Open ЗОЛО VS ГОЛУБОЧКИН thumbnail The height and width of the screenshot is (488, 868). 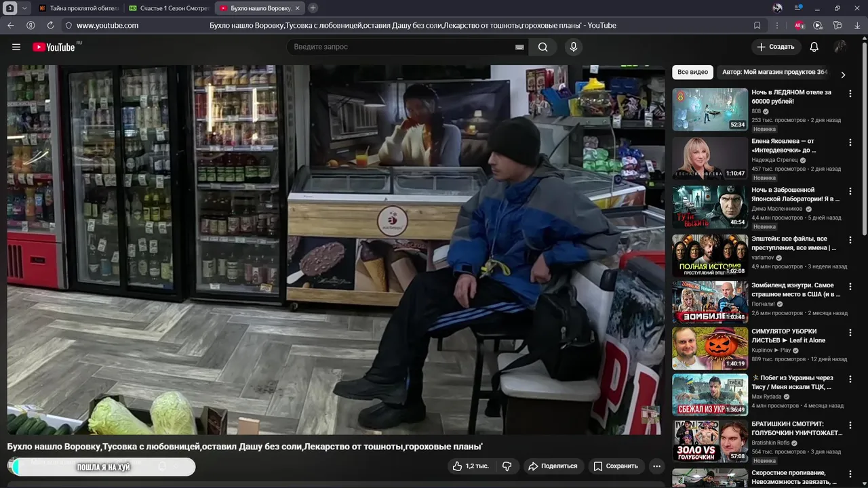[x=710, y=441]
